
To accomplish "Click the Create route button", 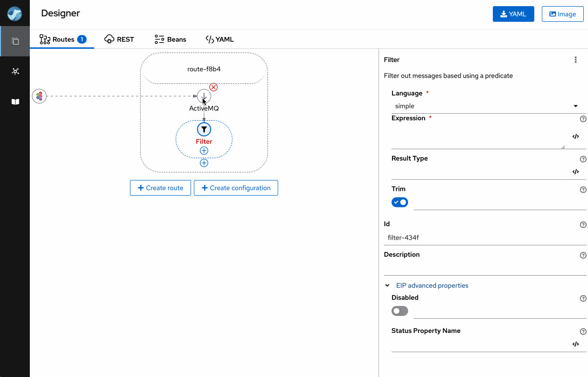I will pyautogui.click(x=160, y=188).
